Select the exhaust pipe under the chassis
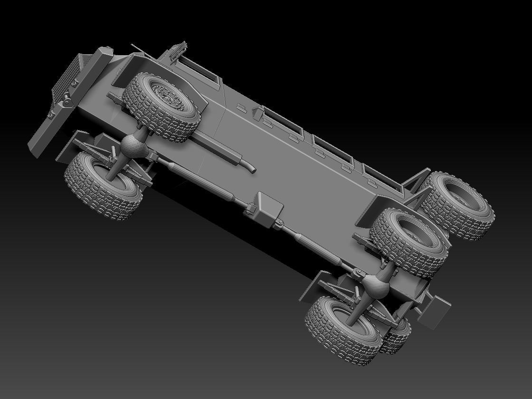532x399 pixels. point(228,157)
